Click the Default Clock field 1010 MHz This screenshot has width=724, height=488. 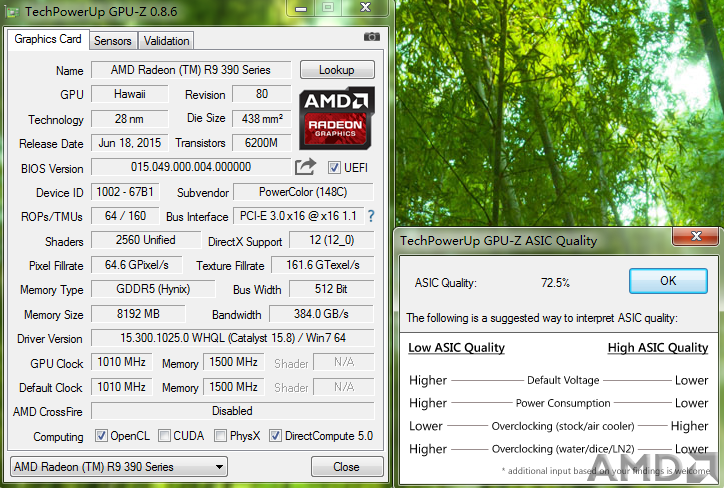click(x=121, y=386)
